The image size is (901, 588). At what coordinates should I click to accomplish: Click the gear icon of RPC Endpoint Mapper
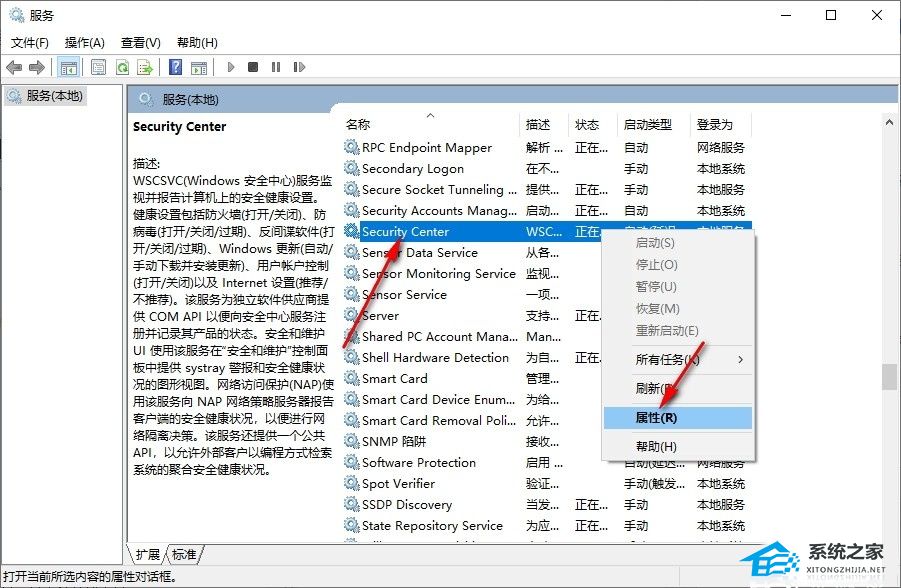pyautogui.click(x=352, y=147)
